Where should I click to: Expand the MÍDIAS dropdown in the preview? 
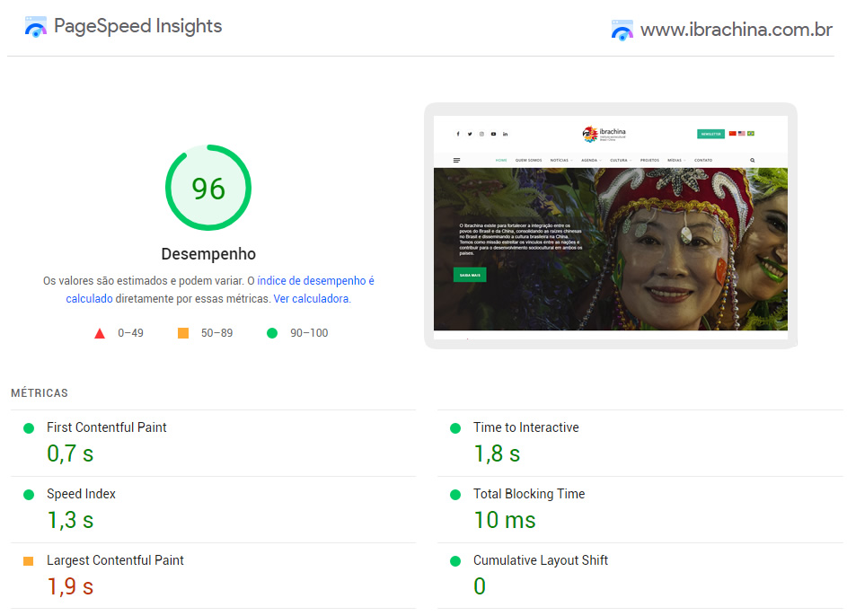point(676,161)
